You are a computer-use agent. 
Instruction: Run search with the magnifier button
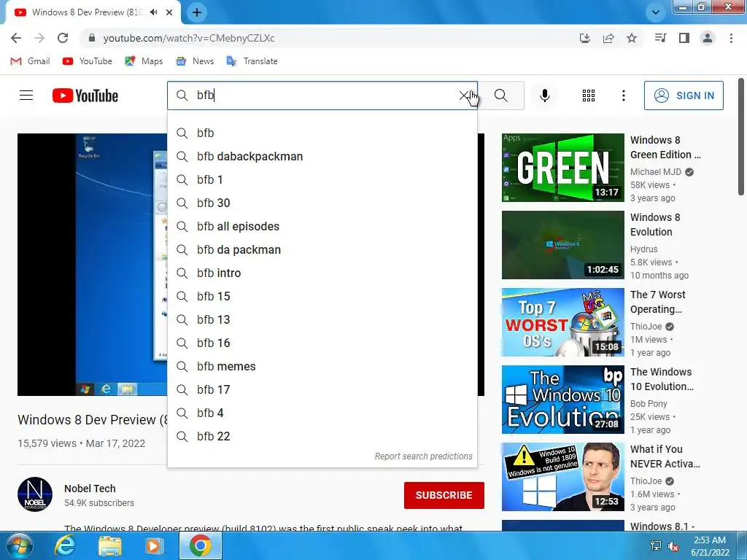500,96
